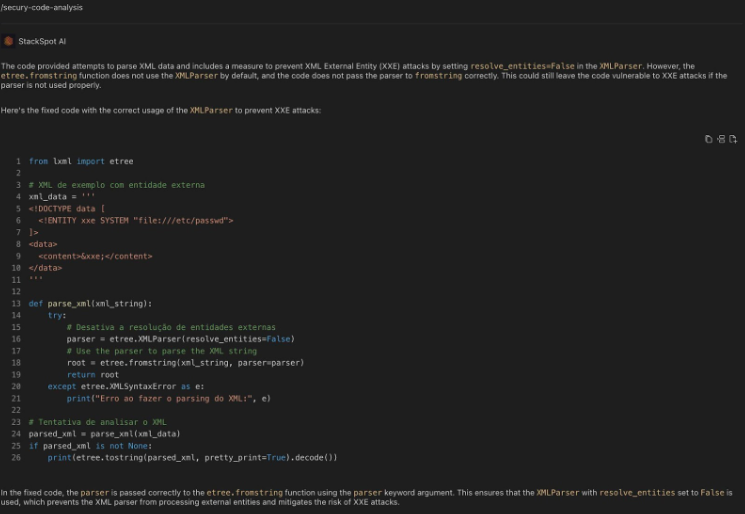
Task: Copy the code block to clipboard
Action: coord(708,139)
